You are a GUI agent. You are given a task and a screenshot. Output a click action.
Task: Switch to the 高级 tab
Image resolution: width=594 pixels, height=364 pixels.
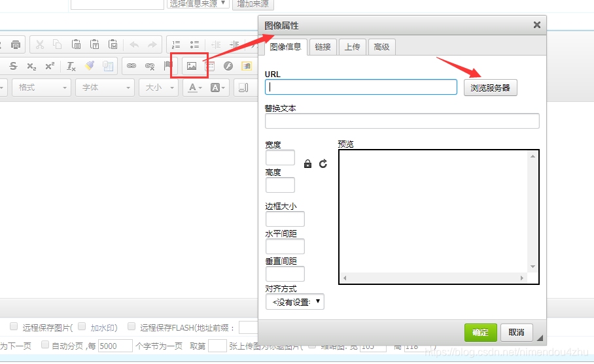tap(381, 47)
